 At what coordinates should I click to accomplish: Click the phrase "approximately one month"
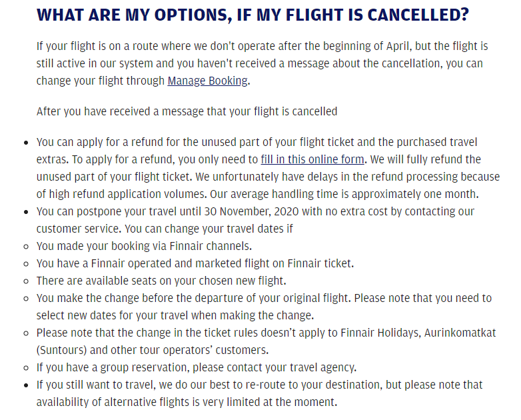pyautogui.click(x=414, y=194)
